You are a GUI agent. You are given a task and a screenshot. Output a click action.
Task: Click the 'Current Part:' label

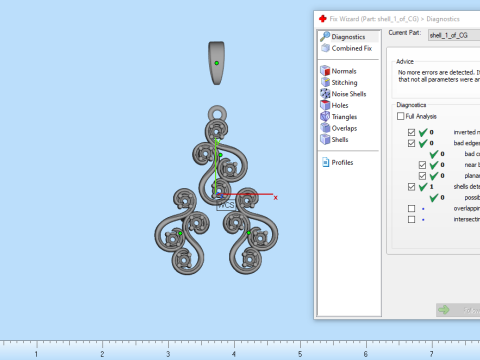pyautogui.click(x=405, y=33)
